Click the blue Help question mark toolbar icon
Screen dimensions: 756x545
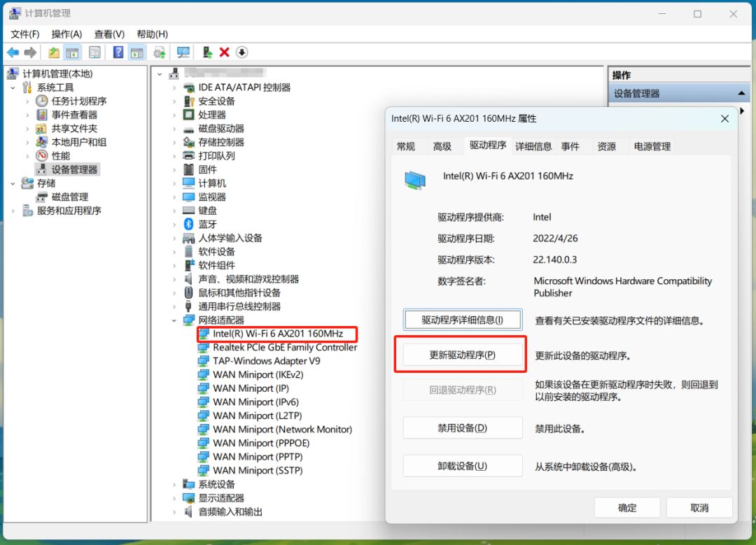[x=118, y=52]
